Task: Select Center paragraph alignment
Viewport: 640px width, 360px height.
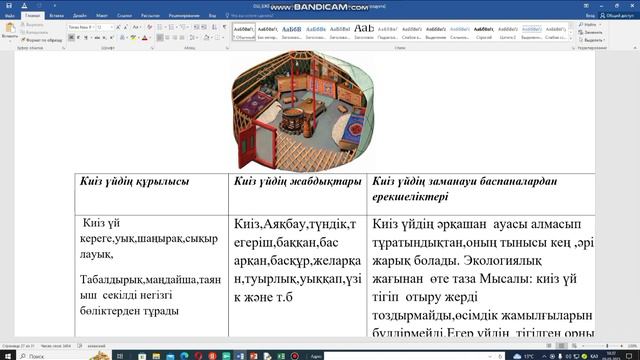Action: (x=167, y=38)
